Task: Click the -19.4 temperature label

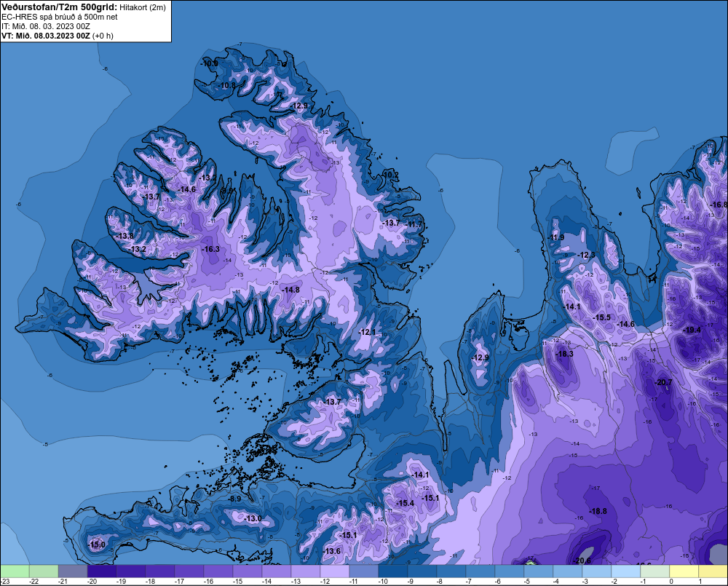Action: point(692,330)
